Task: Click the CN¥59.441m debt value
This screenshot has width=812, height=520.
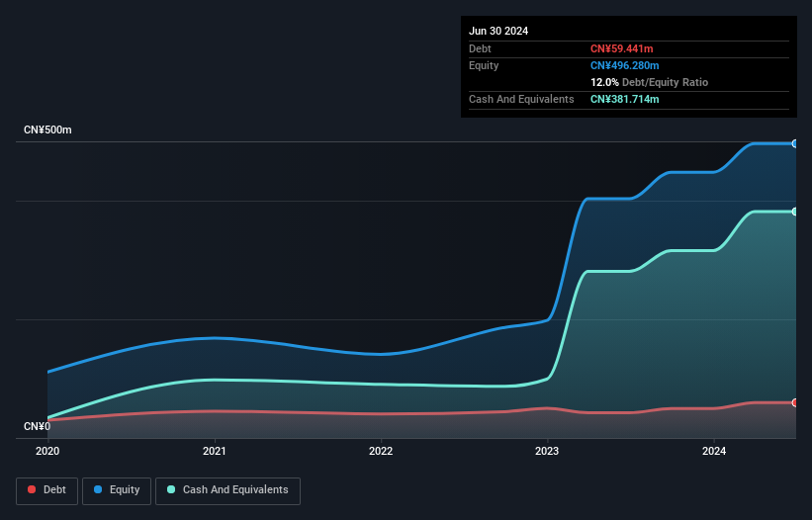Action: [x=621, y=48]
